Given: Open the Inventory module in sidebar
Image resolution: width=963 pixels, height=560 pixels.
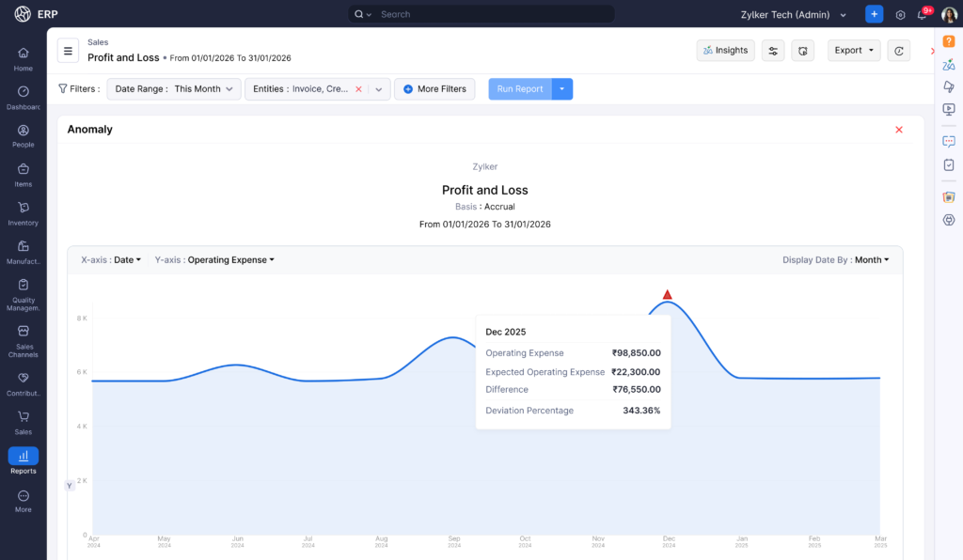Looking at the screenshot, I should 24,213.
